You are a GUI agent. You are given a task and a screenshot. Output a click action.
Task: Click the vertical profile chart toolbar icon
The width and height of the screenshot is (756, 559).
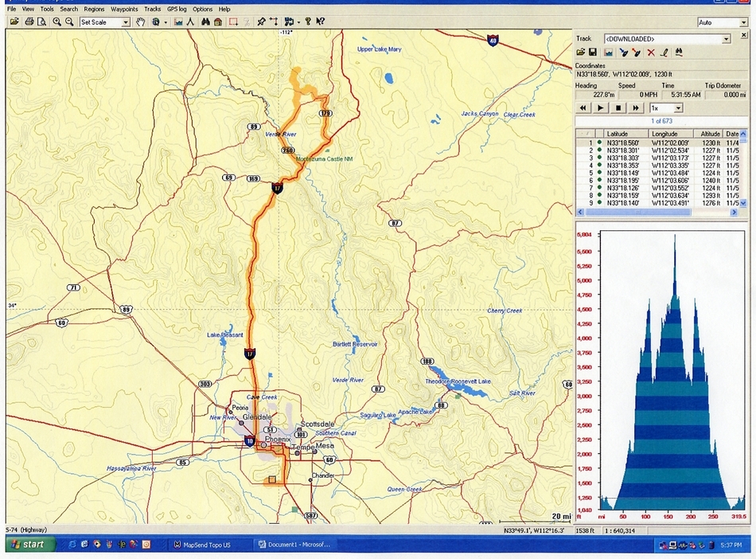coord(178,21)
